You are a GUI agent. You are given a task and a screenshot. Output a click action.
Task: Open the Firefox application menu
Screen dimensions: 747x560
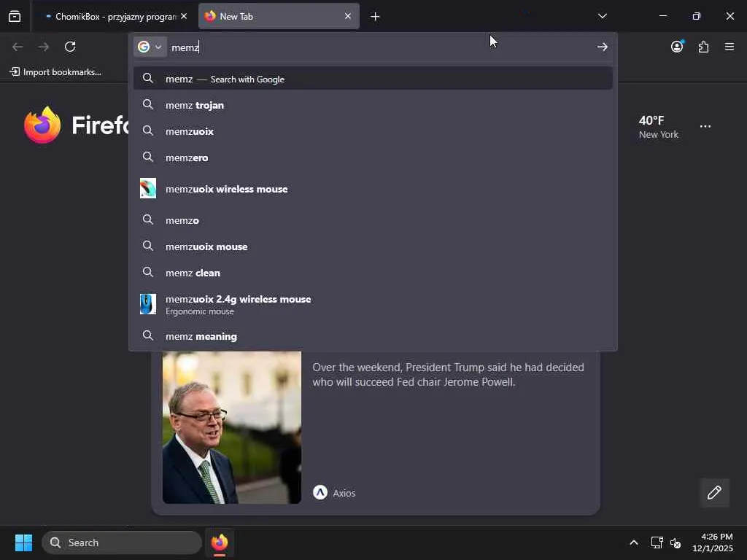pyautogui.click(x=729, y=47)
